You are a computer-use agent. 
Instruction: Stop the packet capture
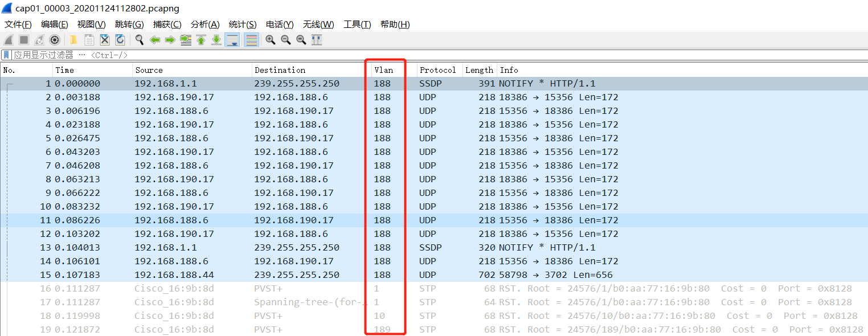[x=24, y=40]
